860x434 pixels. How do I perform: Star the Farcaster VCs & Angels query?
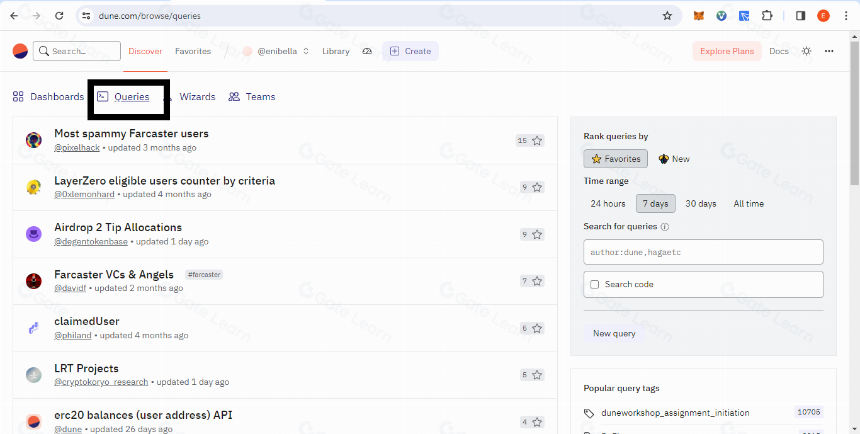click(537, 281)
